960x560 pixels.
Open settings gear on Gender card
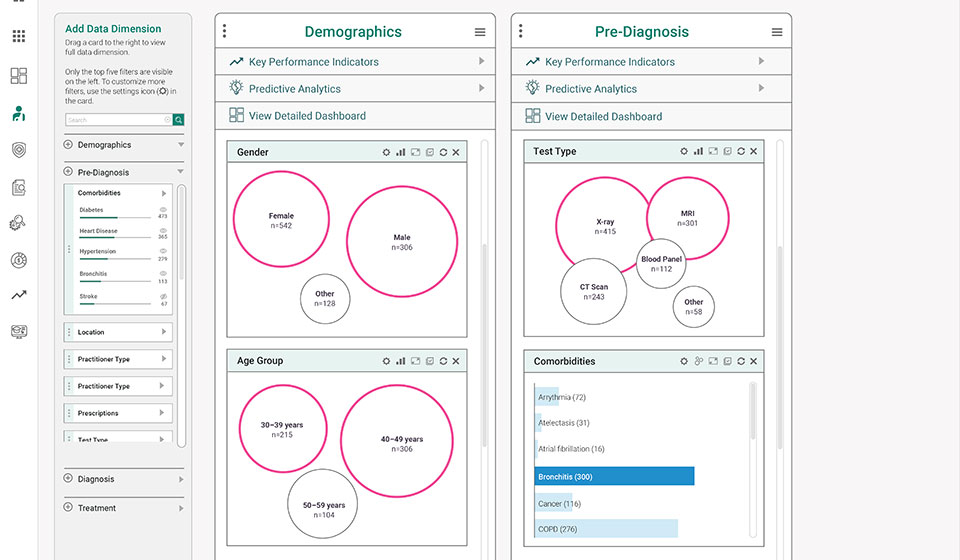point(386,152)
